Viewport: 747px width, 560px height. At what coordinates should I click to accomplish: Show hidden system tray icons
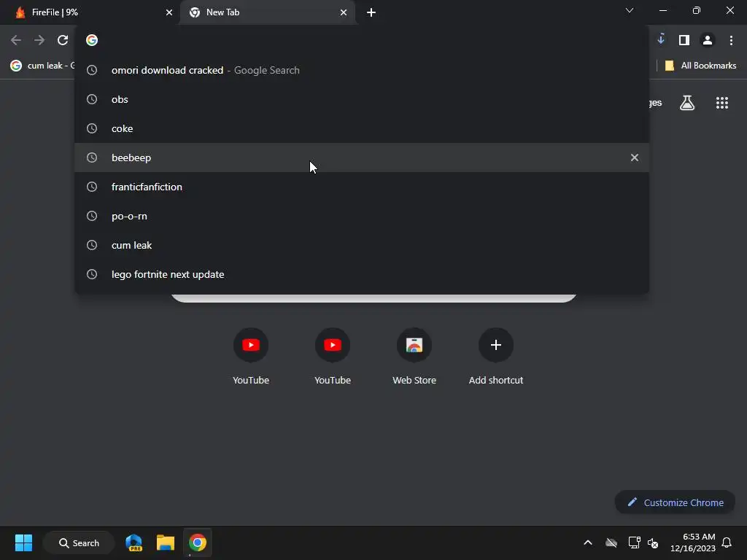click(x=588, y=542)
